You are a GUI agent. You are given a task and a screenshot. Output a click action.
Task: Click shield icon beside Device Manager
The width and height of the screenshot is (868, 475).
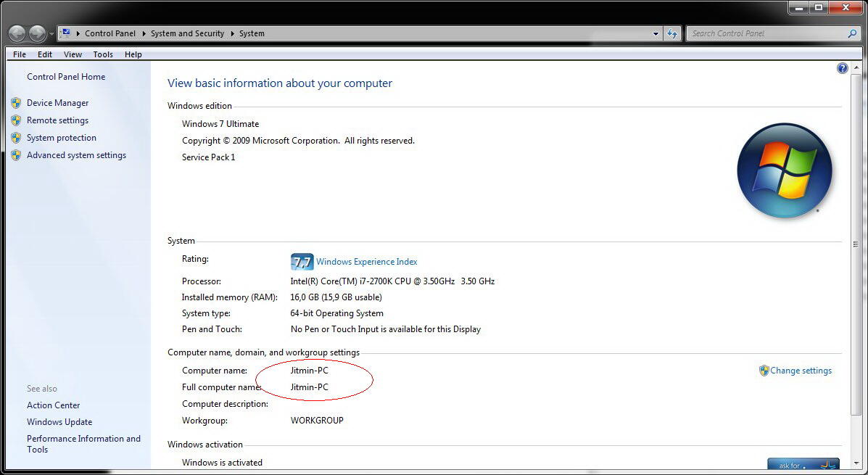pos(16,103)
